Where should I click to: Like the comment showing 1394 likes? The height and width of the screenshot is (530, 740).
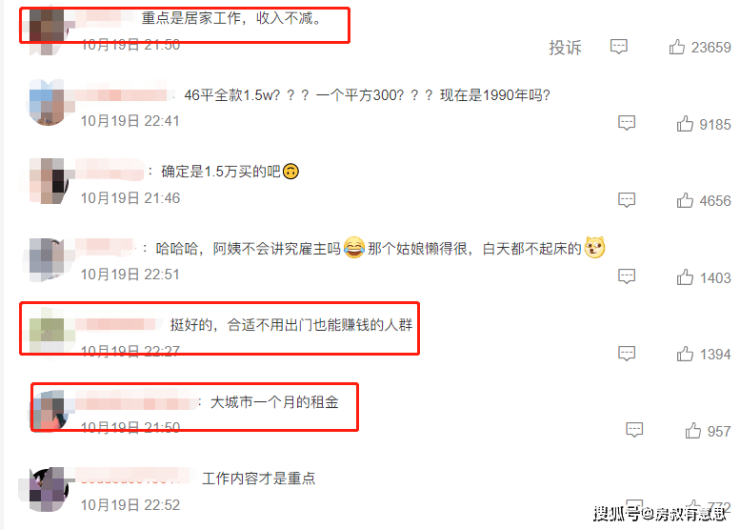tap(684, 354)
